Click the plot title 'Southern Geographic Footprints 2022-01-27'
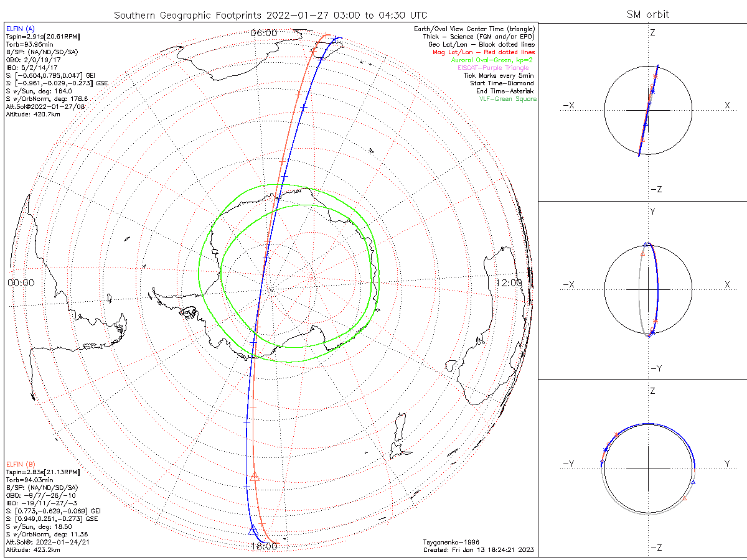The image size is (747, 560). point(220,15)
